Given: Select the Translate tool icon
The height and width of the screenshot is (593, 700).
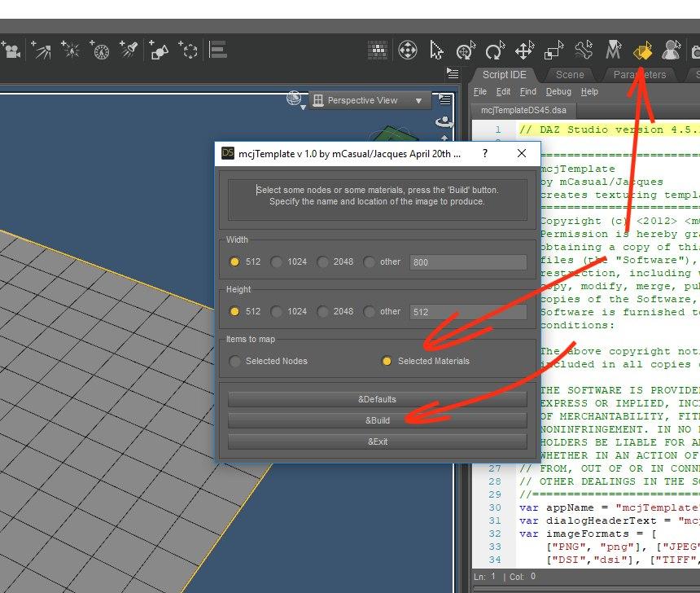Looking at the screenshot, I should 524,50.
